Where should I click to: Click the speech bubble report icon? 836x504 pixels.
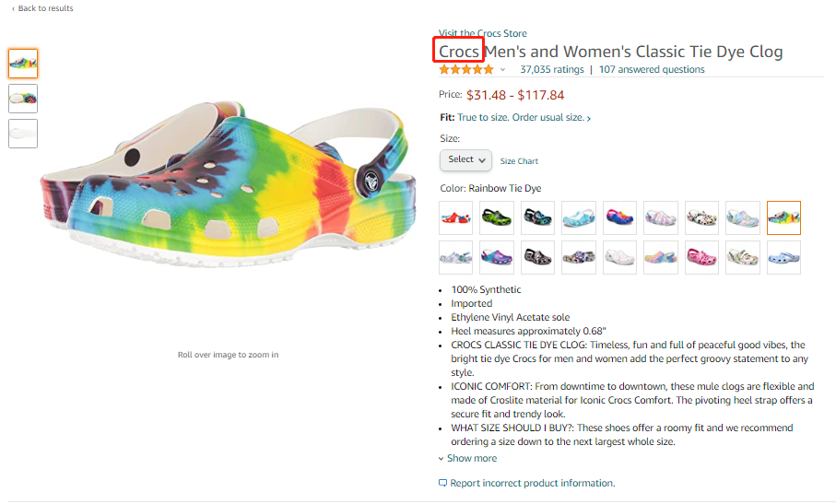click(x=442, y=483)
